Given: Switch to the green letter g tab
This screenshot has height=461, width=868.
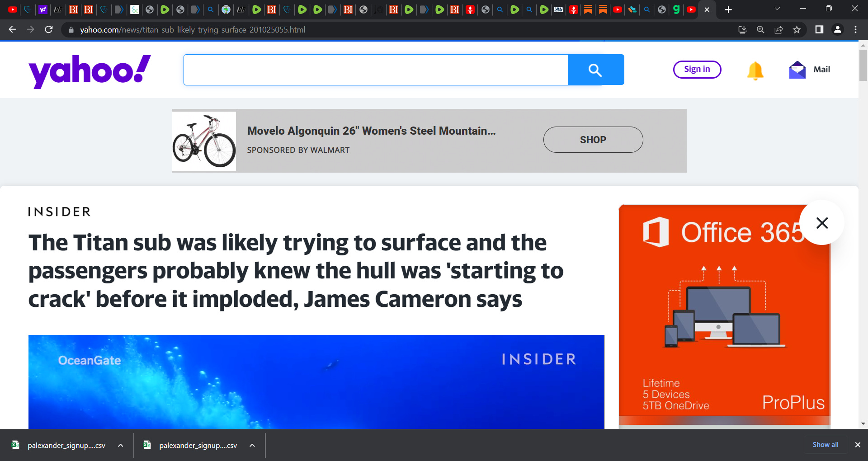Looking at the screenshot, I should coord(676,9).
